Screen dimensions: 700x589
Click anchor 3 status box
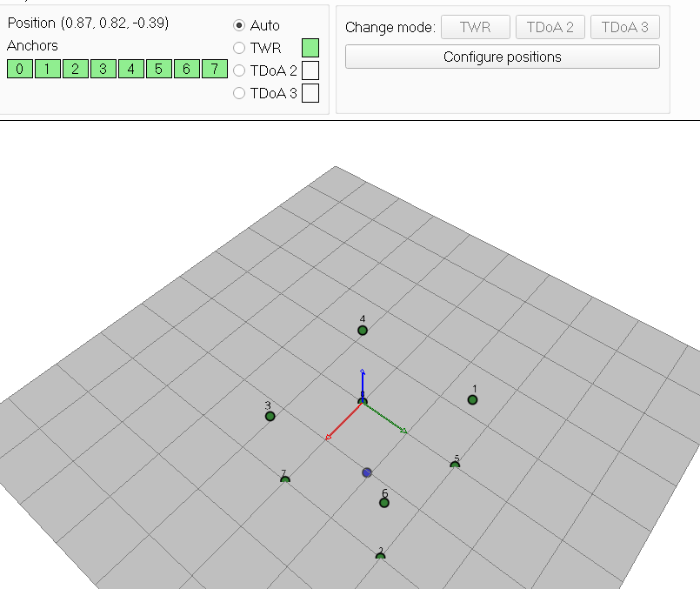[x=103, y=70]
